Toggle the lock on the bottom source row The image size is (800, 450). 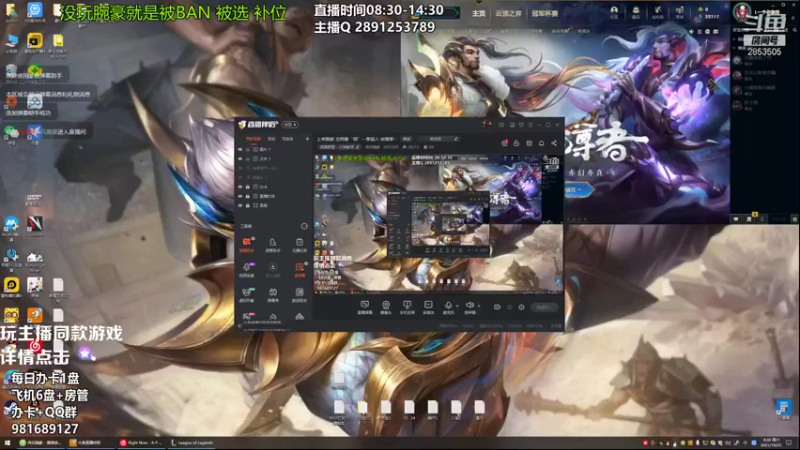pyautogui.click(x=248, y=206)
